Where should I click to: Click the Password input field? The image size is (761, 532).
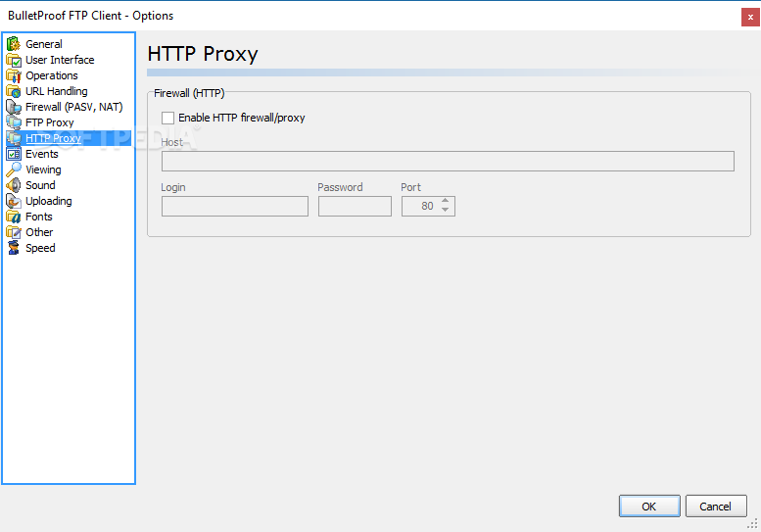[x=355, y=207]
